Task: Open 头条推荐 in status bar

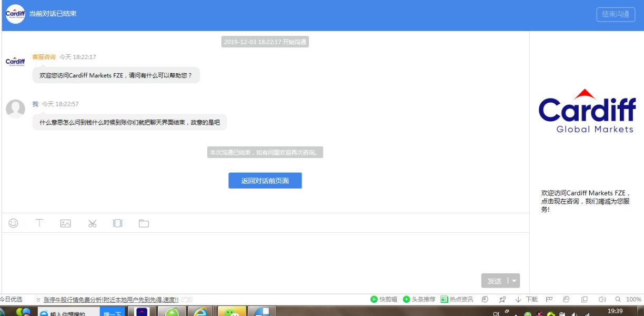Action: [419, 299]
